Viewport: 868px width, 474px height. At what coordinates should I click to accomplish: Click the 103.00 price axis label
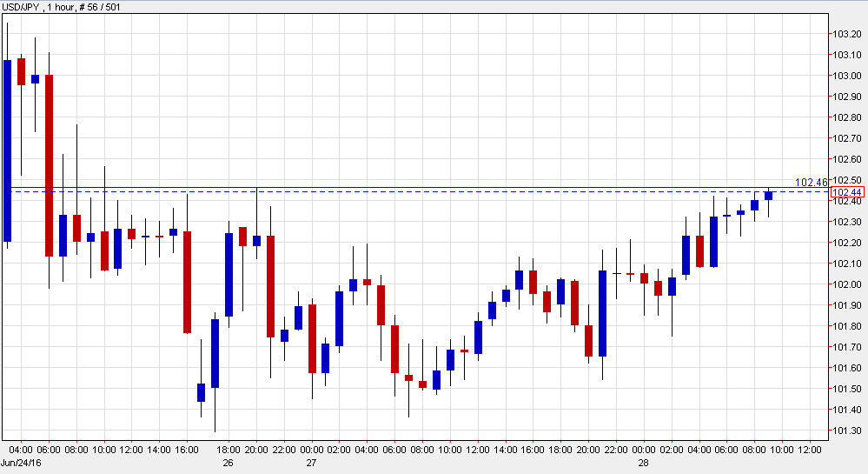point(847,76)
